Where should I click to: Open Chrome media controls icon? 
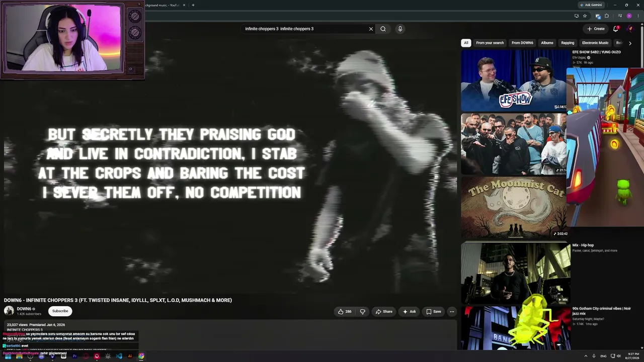(x=620, y=16)
